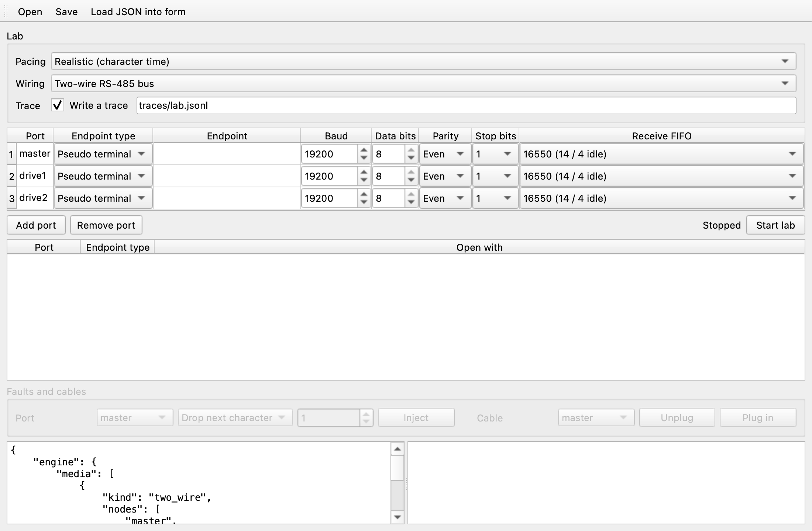Open drive1 row Endpoint type dropdown
The height and width of the screenshot is (531, 812).
[x=103, y=176]
